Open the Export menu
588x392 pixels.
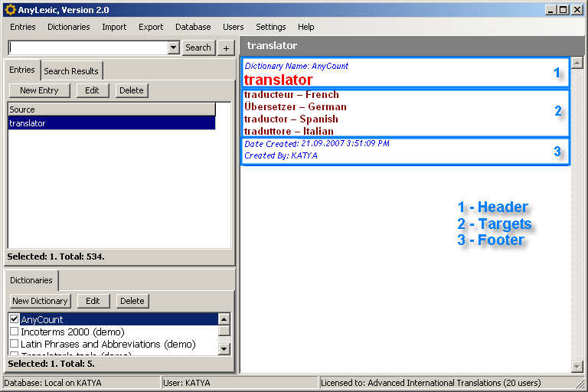click(x=151, y=27)
